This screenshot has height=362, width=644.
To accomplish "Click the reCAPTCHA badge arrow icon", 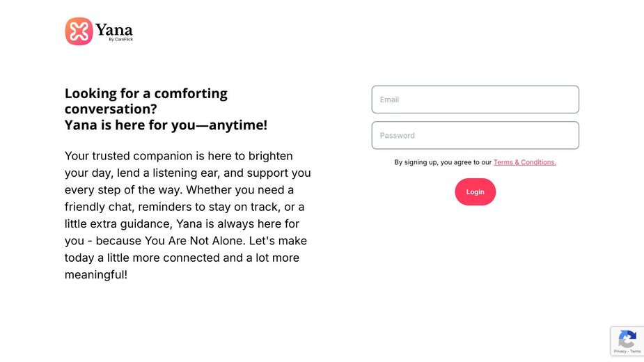I will (627, 340).
